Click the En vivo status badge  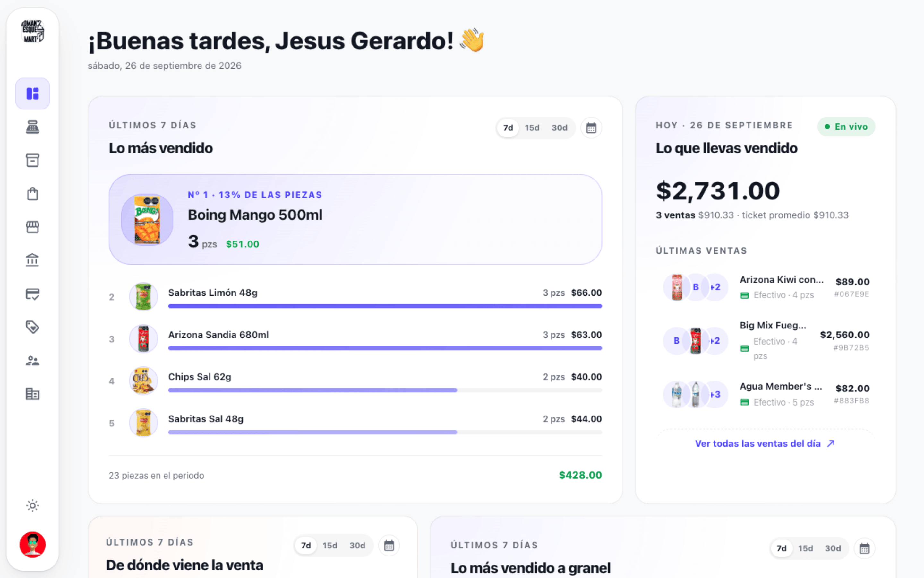pyautogui.click(x=846, y=127)
